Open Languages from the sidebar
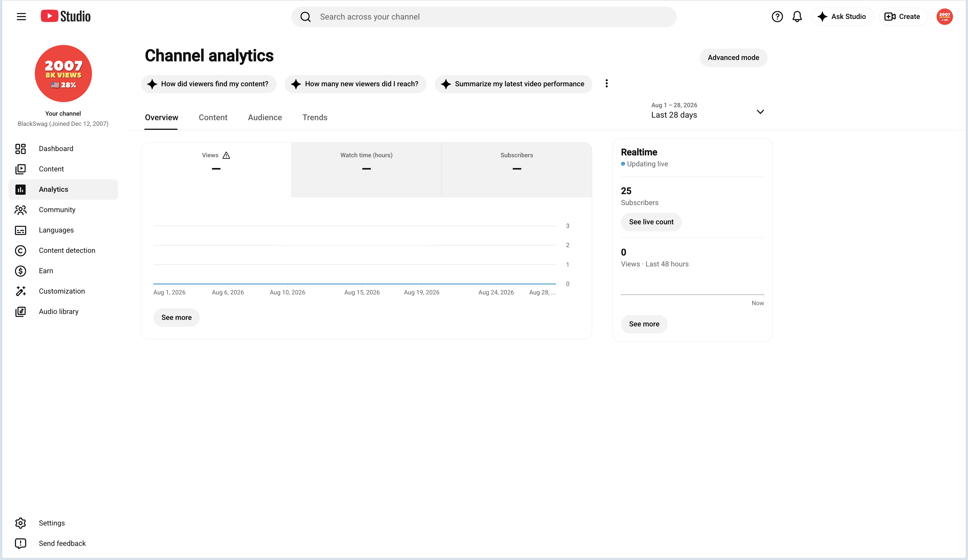The width and height of the screenshot is (968, 560). coord(63,230)
